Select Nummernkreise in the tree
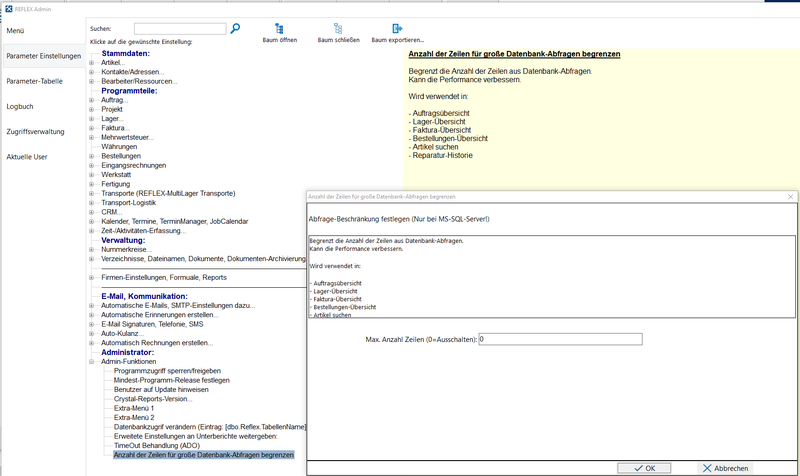Screen dimensions: 800x476 point(127,249)
